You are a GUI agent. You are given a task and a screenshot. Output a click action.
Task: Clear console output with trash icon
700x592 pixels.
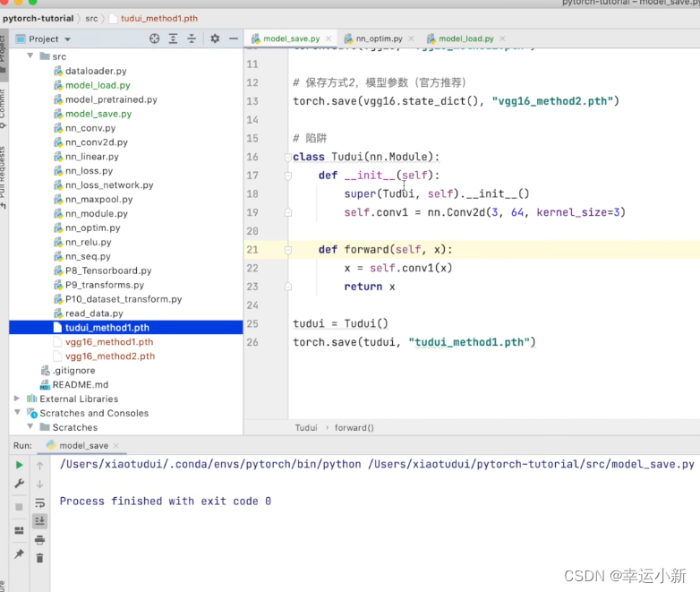pyautogui.click(x=39, y=557)
